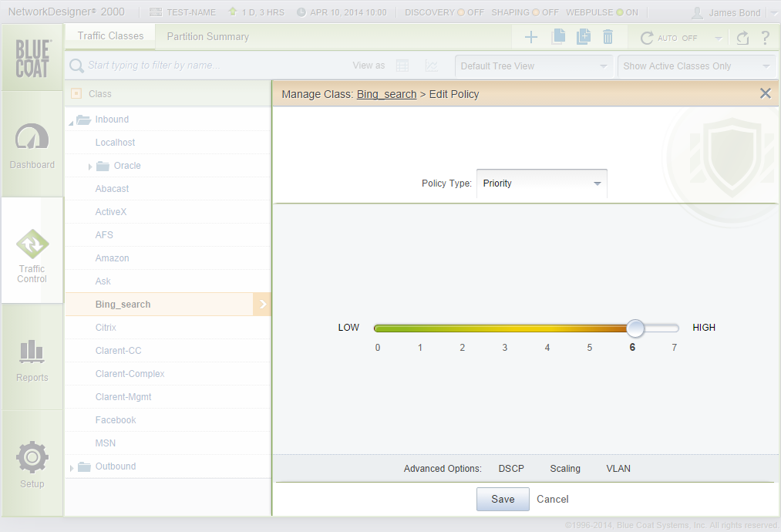Open the Scaling advanced option
Viewport: 781px width, 532px height.
565,469
